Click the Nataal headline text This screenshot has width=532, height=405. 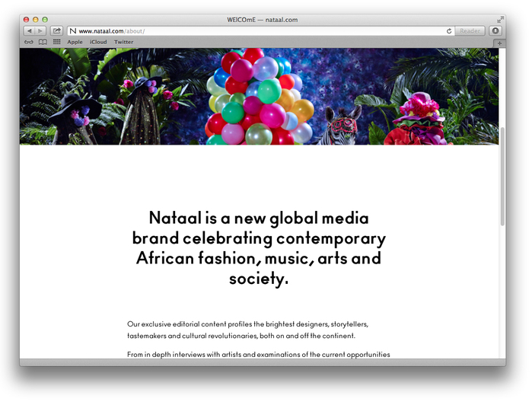click(x=259, y=248)
